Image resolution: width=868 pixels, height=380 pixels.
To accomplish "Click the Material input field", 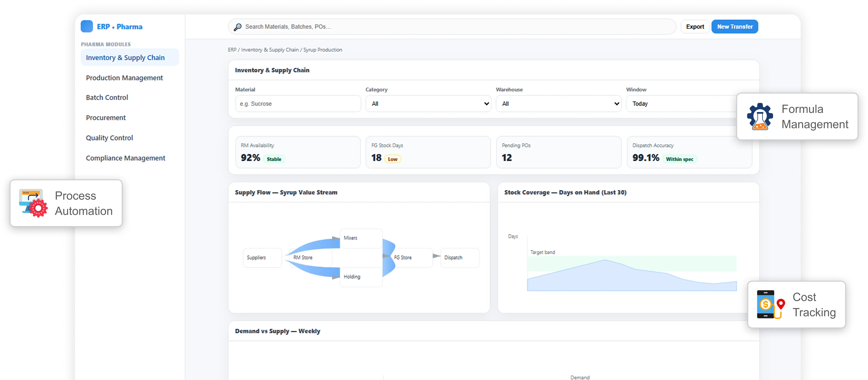I will click(x=298, y=104).
